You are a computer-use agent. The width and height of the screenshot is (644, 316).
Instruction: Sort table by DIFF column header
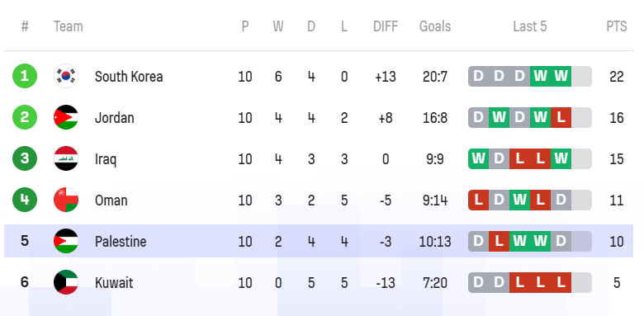tap(386, 26)
